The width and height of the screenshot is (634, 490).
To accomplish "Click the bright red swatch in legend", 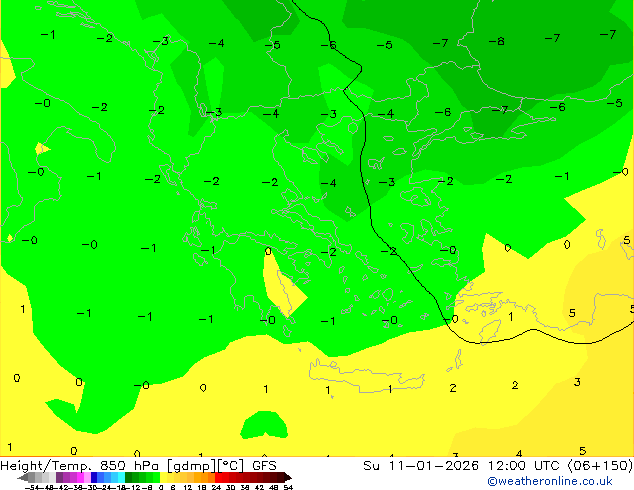I will (x=218, y=477).
